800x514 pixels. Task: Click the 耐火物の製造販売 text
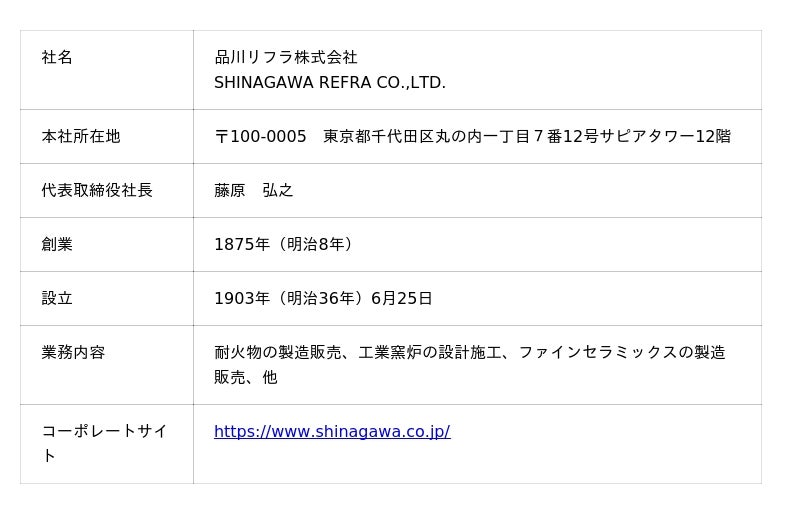(278, 353)
